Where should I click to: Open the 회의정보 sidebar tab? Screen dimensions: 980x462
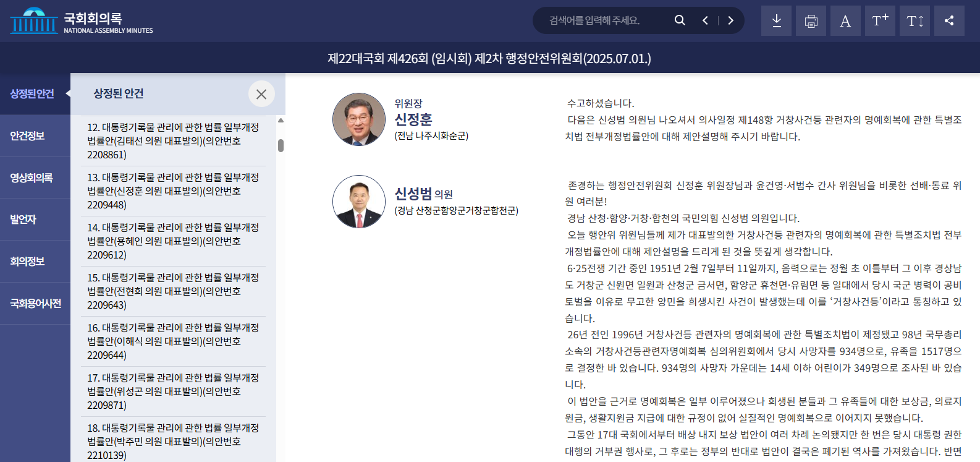coord(35,262)
